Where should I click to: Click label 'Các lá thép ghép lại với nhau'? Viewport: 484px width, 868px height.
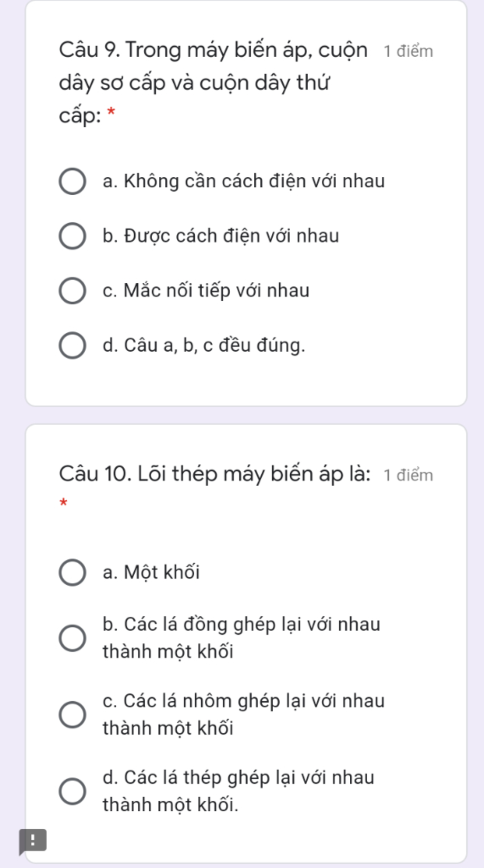pyautogui.click(x=249, y=778)
